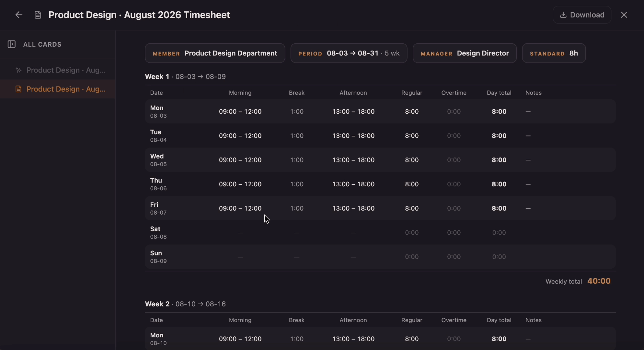Click the Standard 8h chip
644x350 pixels.
pos(554,53)
